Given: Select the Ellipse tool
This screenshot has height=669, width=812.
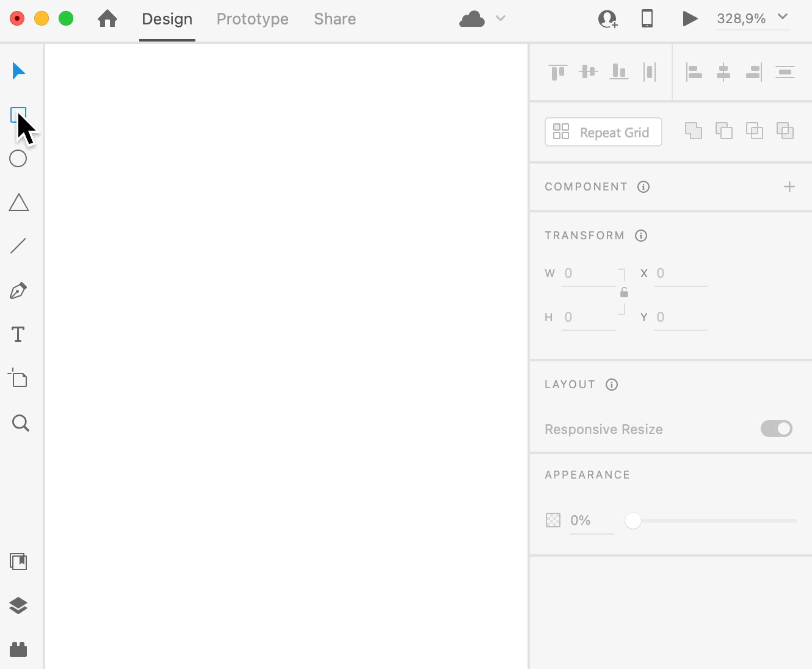Looking at the screenshot, I should pos(18,159).
